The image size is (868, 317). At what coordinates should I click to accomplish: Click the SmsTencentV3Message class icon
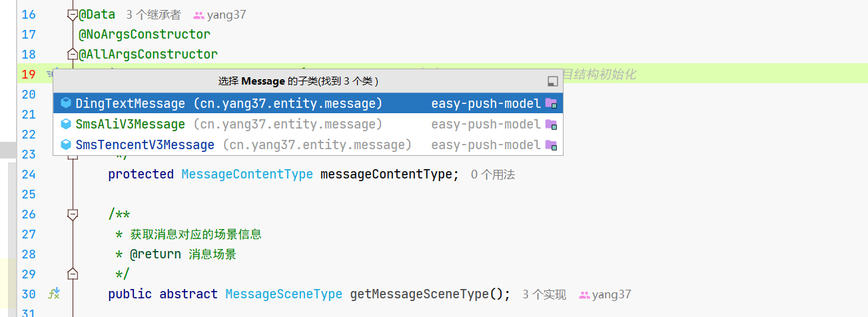coord(66,145)
